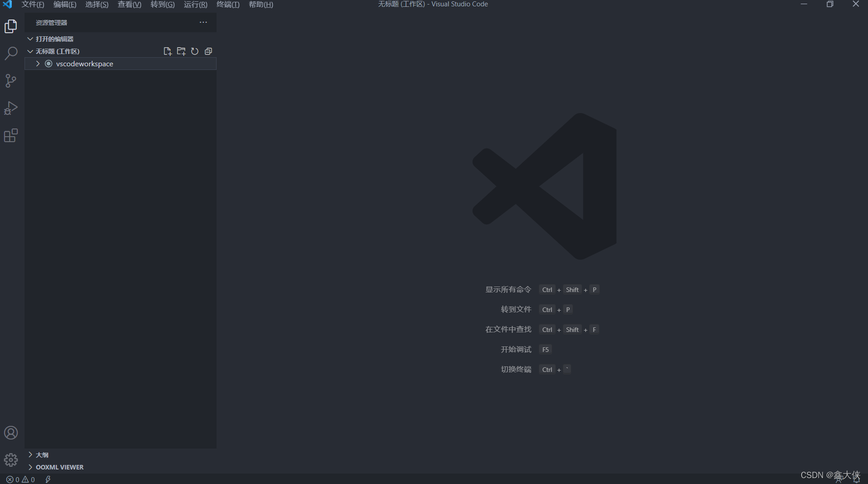Open the 编辑(E) menu
This screenshot has width=868, height=484.
coord(65,5)
